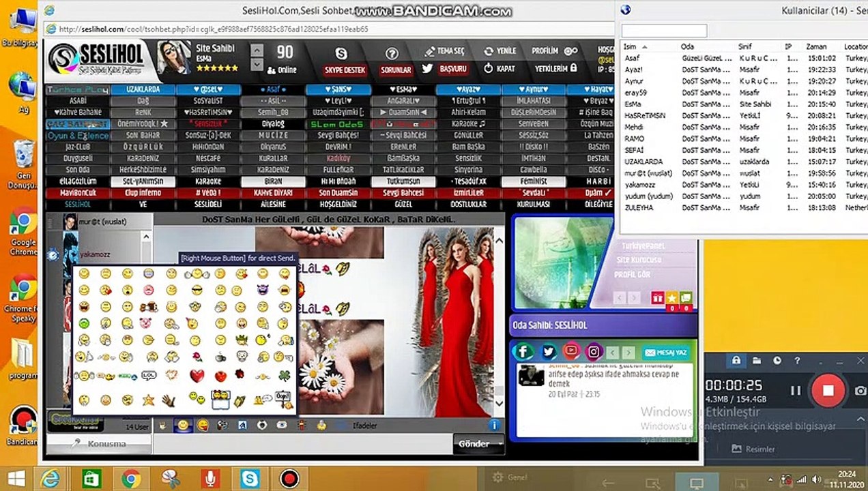The width and height of the screenshot is (868, 491).
Task: Stop the Bandicam recording
Action: [828, 390]
